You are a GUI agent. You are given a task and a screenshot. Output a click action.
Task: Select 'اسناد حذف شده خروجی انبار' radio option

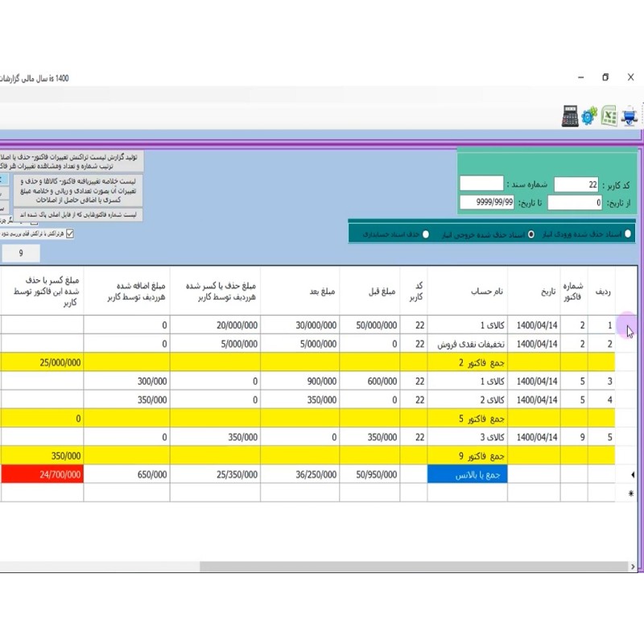tap(530, 234)
